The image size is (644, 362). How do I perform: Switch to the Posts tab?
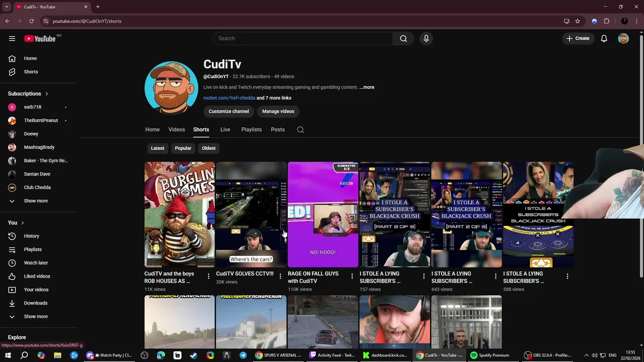[278, 130]
